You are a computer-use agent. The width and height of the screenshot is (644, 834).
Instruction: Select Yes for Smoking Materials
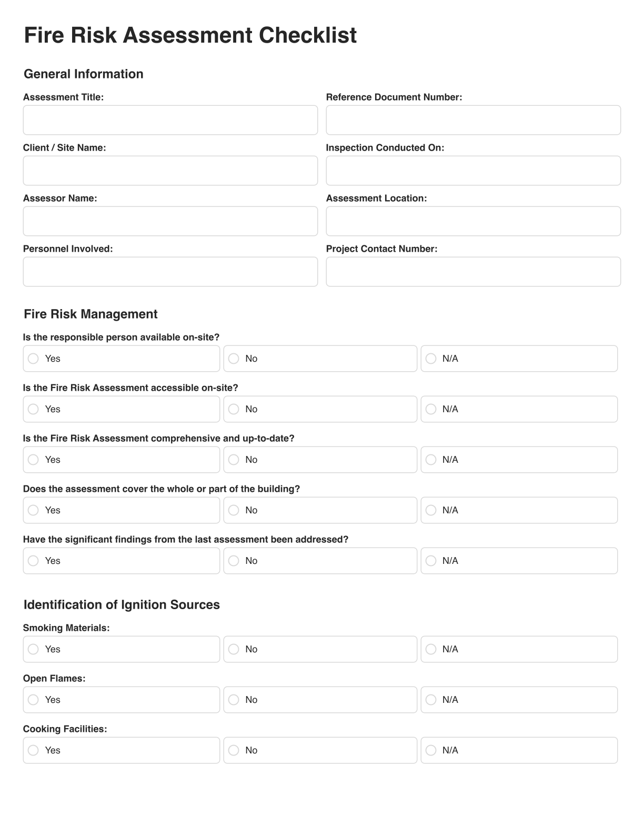[34, 649]
